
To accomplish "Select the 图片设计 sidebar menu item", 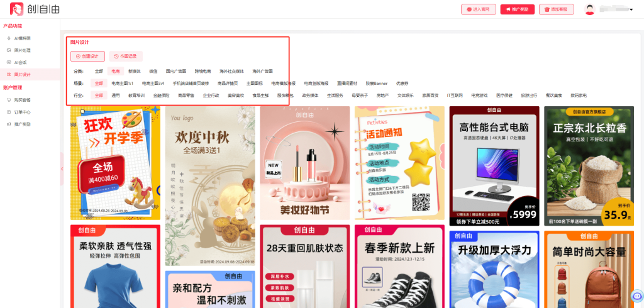I will (x=22, y=75).
